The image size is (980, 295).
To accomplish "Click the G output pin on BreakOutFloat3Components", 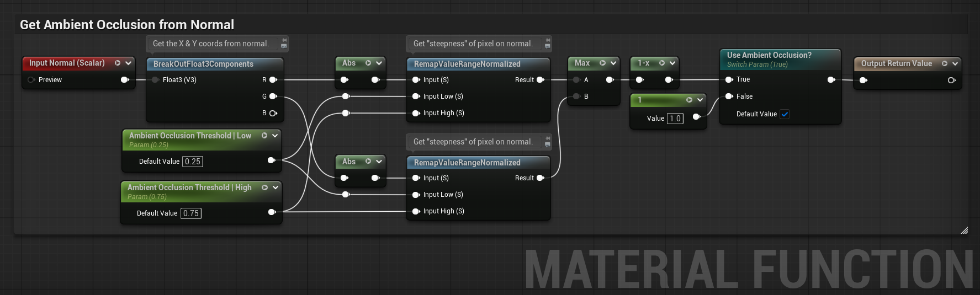I will click(x=273, y=96).
